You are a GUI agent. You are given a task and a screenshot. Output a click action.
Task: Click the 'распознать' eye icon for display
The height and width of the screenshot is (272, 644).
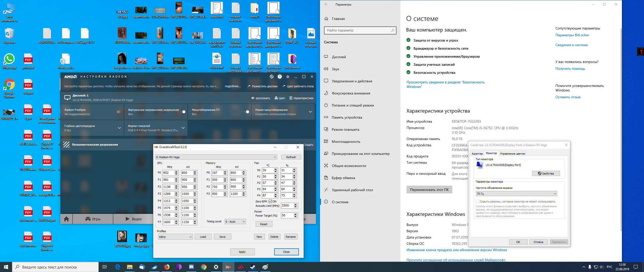[253, 98]
